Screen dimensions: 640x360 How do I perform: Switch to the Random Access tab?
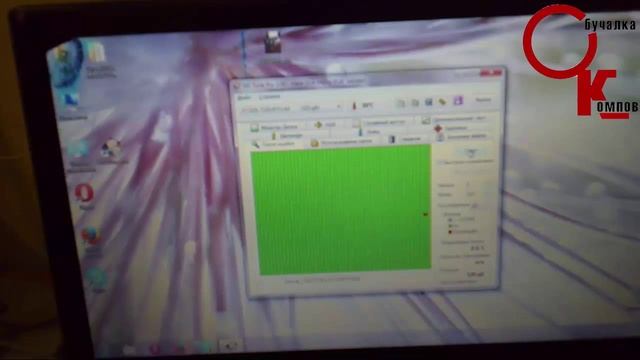click(380, 122)
